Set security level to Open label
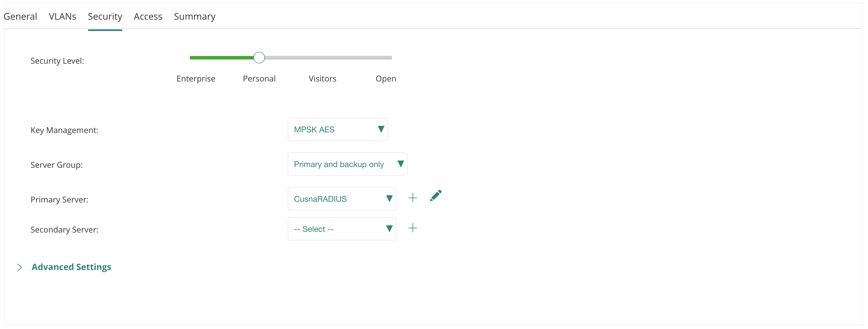Image resolution: width=868 pixels, height=329 pixels. [386, 79]
